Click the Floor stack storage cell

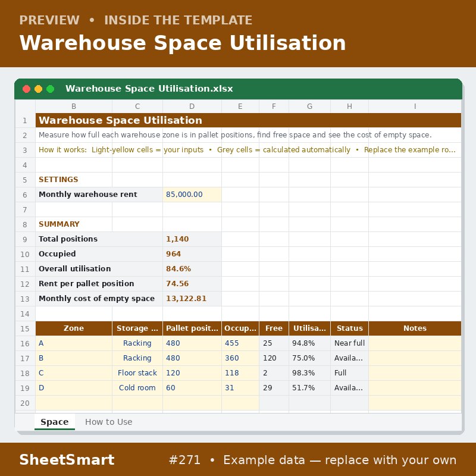(x=137, y=373)
